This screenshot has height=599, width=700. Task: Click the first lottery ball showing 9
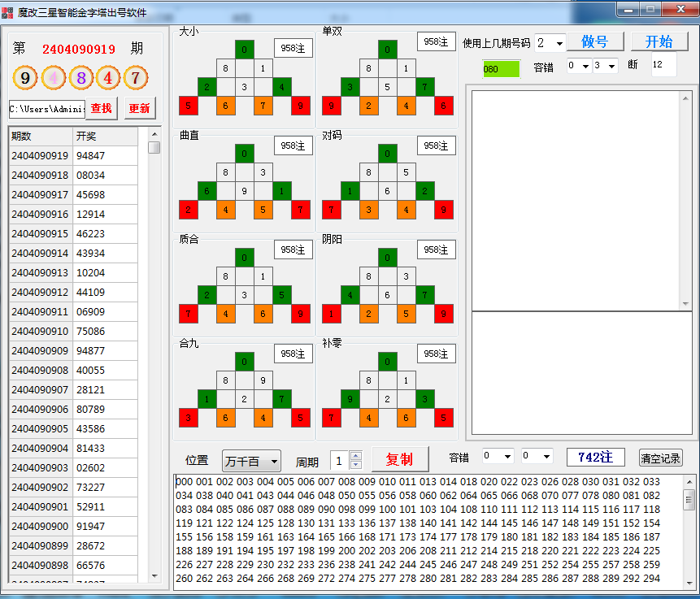25,78
